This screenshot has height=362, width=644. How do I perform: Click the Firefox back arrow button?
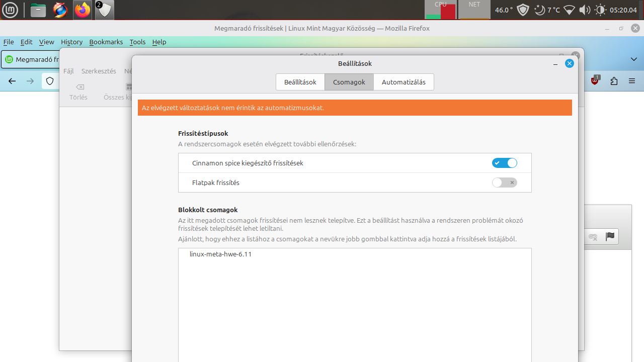coord(13,81)
